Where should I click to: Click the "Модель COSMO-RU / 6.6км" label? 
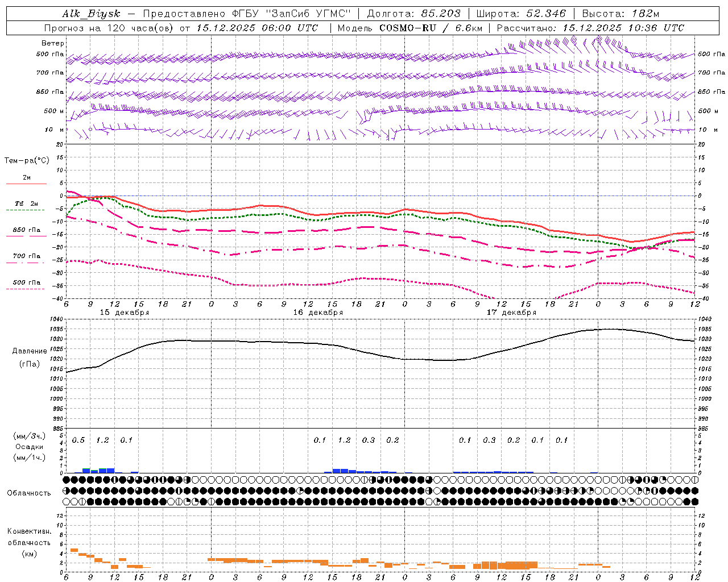coord(410,28)
